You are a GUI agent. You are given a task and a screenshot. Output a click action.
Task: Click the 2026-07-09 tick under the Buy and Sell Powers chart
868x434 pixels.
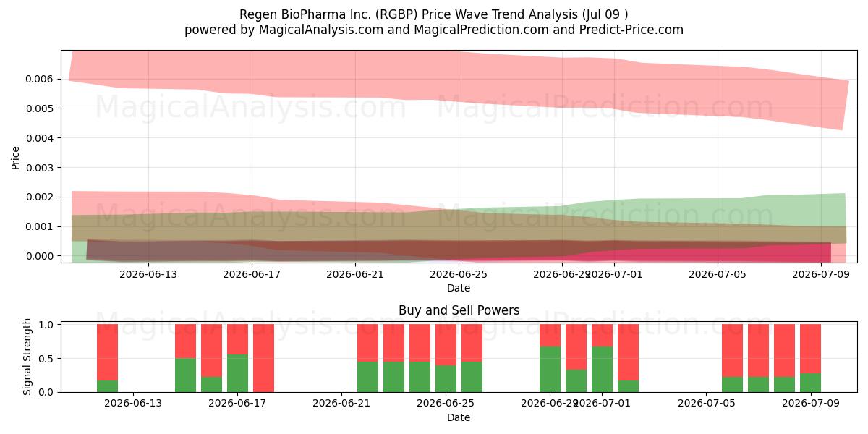pyautogui.click(x=810, y=404)
